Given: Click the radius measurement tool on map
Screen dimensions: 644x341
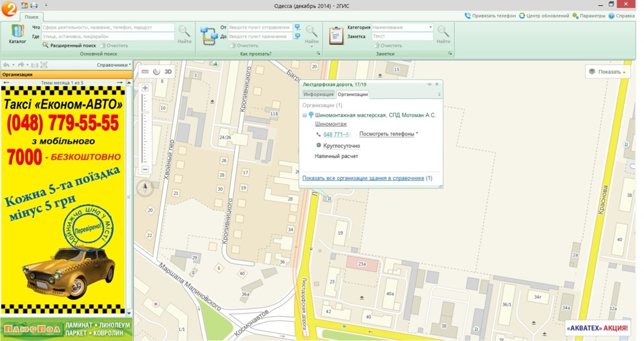Looking at the screenshot, I should coord(156,72).
